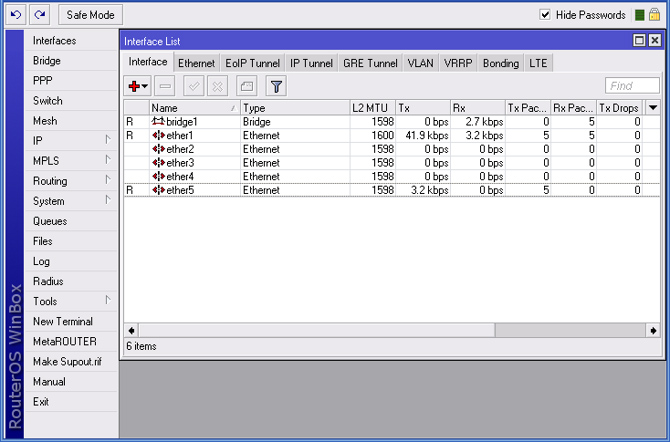Click the Undo arrow icon
Screen dimensions: 670x442
[14, 15]
